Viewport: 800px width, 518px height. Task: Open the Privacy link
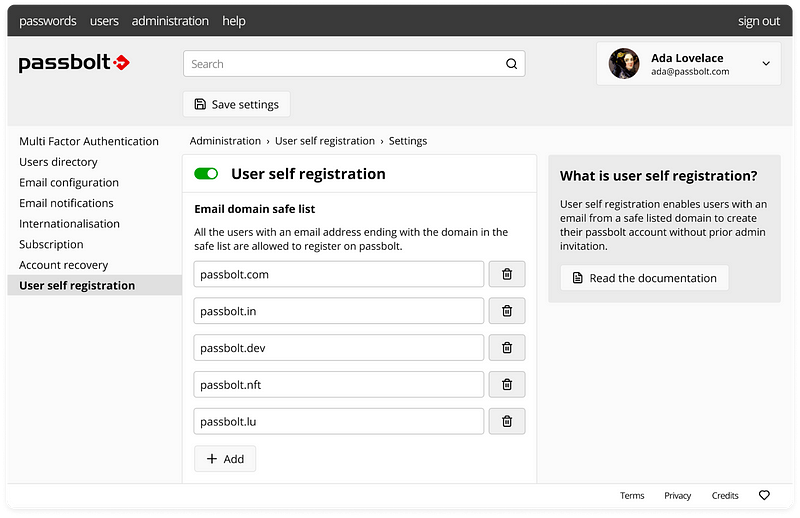tap(678, 496)
